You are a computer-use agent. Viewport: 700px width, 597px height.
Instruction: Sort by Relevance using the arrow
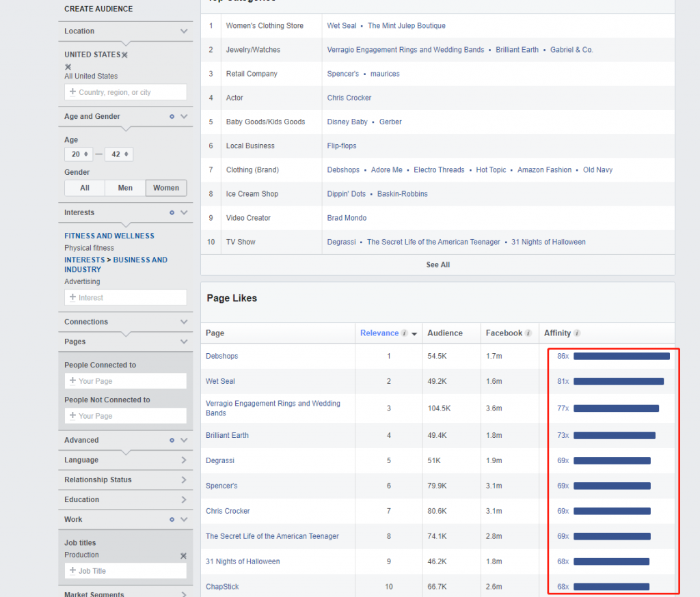coord(414,334)
